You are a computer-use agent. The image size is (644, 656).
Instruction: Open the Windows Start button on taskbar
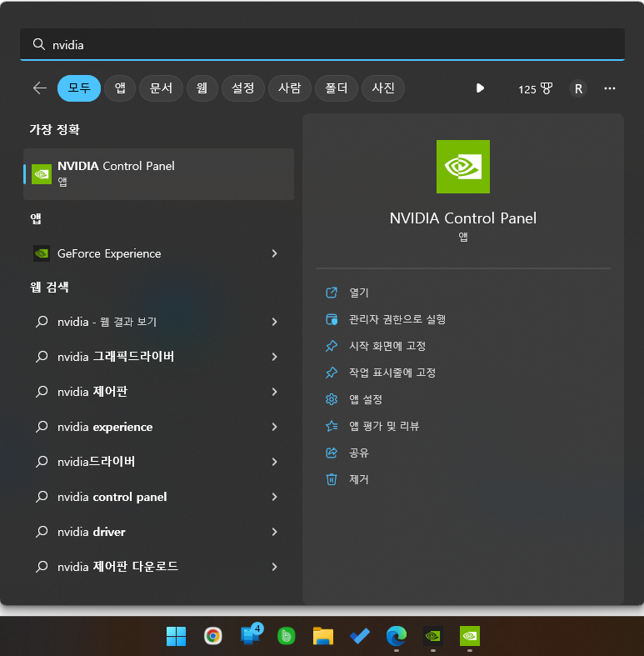176,636
